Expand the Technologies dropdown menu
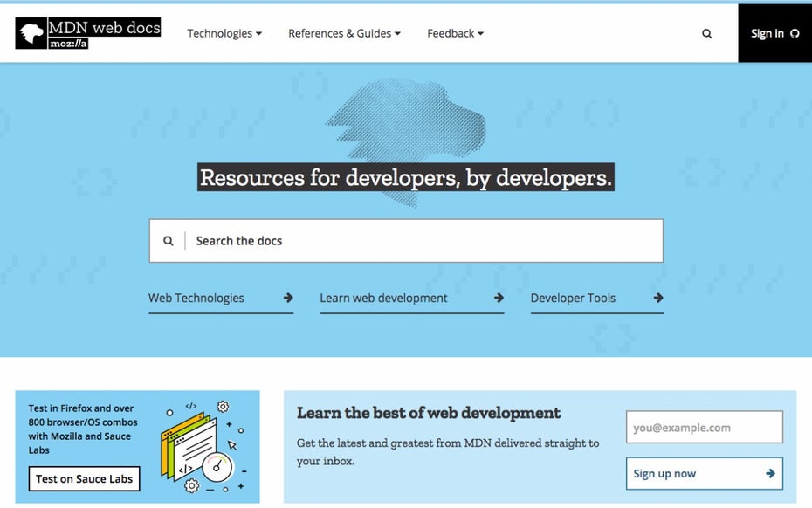 [224, 33]
